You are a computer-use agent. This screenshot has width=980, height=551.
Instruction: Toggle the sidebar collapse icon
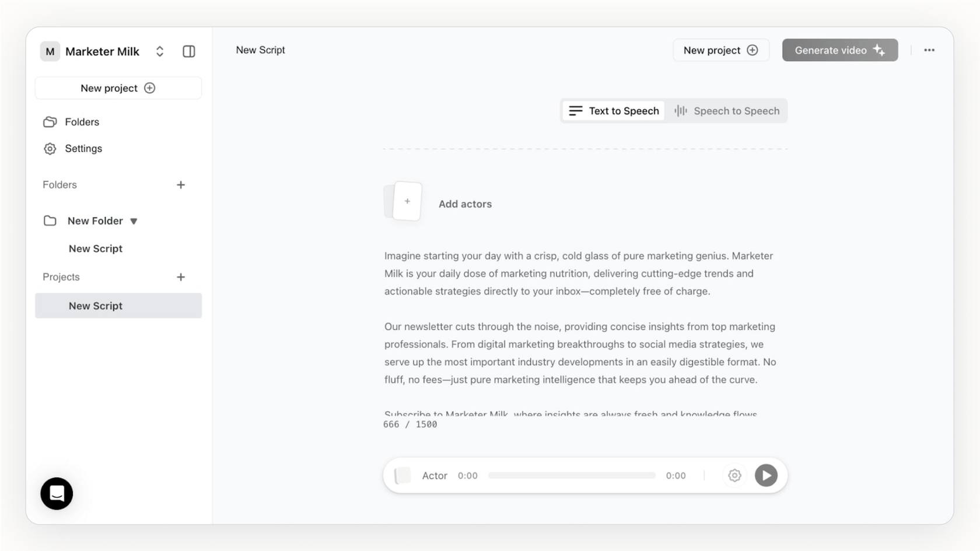pyautogui.click(x=188, y=51)
